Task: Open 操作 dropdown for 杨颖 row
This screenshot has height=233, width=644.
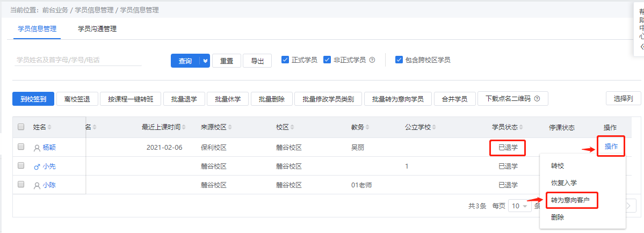Action: point(611,147)
